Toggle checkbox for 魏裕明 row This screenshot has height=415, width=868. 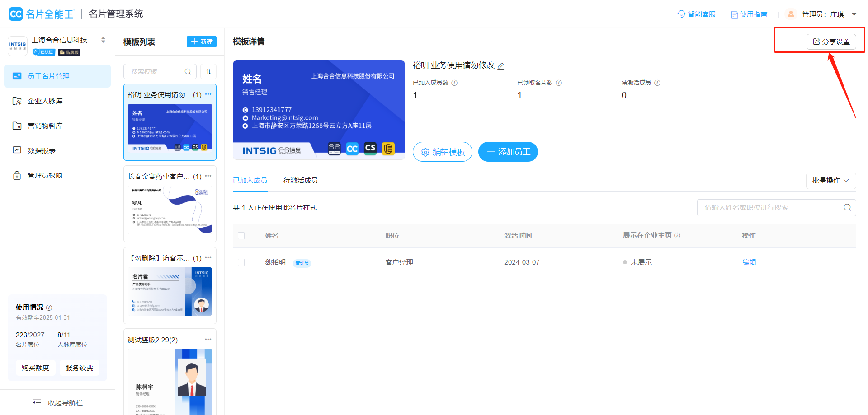[241, 262]
